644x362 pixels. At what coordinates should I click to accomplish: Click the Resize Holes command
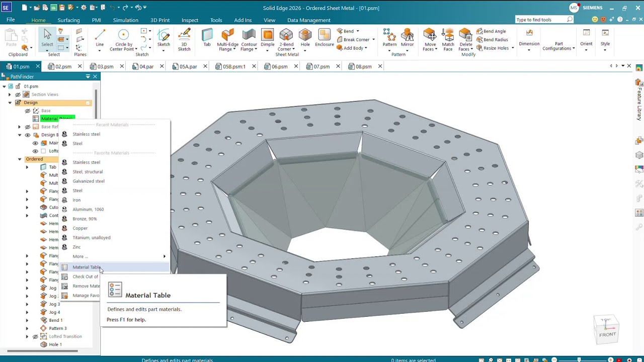tap(492, 48)
